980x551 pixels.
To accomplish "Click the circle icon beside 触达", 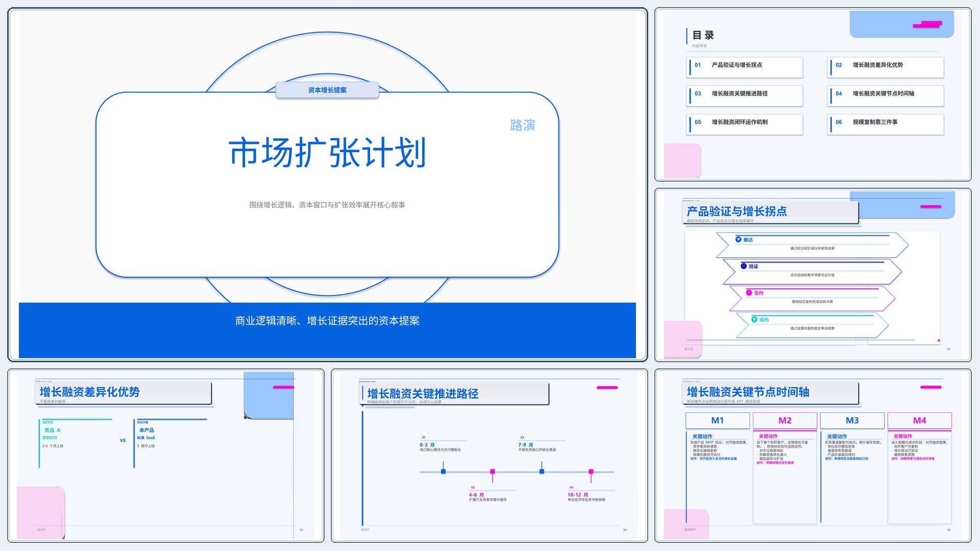I will (738, 239).
